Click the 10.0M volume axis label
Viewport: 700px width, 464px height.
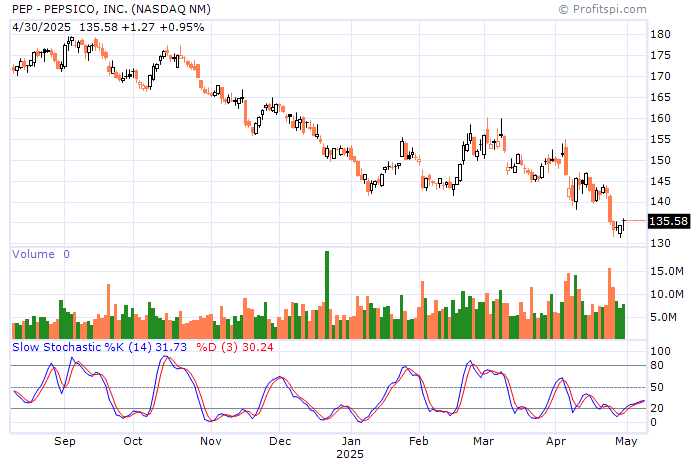(667, 294)
